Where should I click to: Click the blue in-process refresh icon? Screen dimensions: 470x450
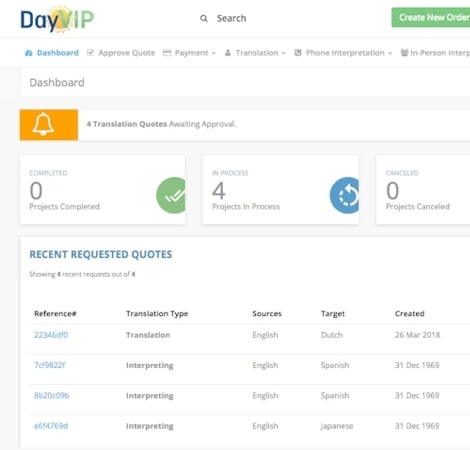tap(344, 195)
